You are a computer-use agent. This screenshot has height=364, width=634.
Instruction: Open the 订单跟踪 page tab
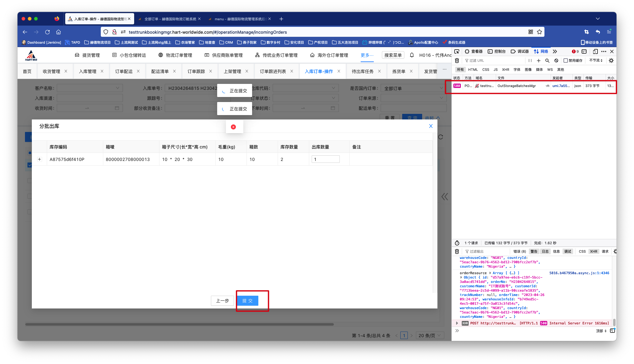click(x=196, y=71)
